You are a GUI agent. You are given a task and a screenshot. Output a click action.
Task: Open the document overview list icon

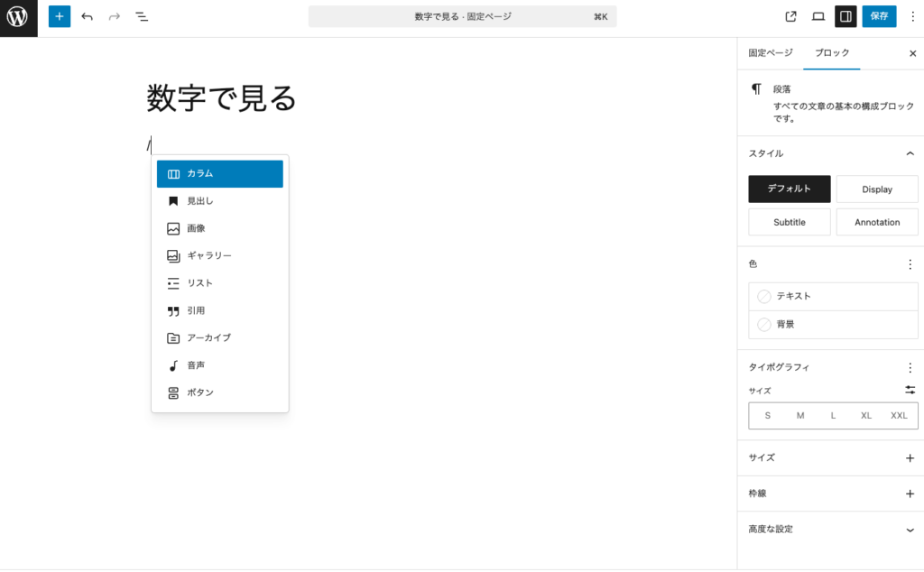pos(141,15)
